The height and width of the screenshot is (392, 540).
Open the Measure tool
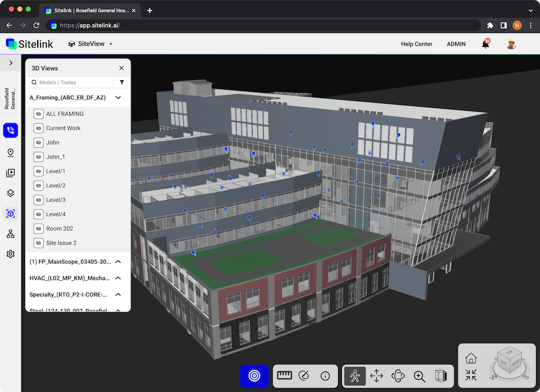pyautogui.click(x=283, y=376)
